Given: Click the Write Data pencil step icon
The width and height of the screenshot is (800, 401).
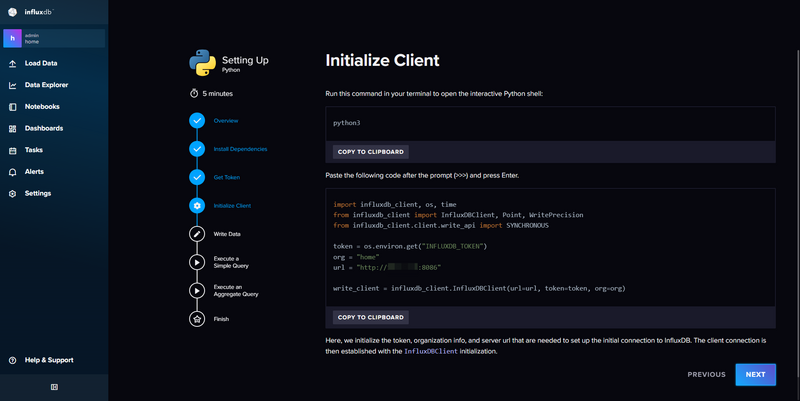Looking at the screenshot, I should tap(197, 234).
